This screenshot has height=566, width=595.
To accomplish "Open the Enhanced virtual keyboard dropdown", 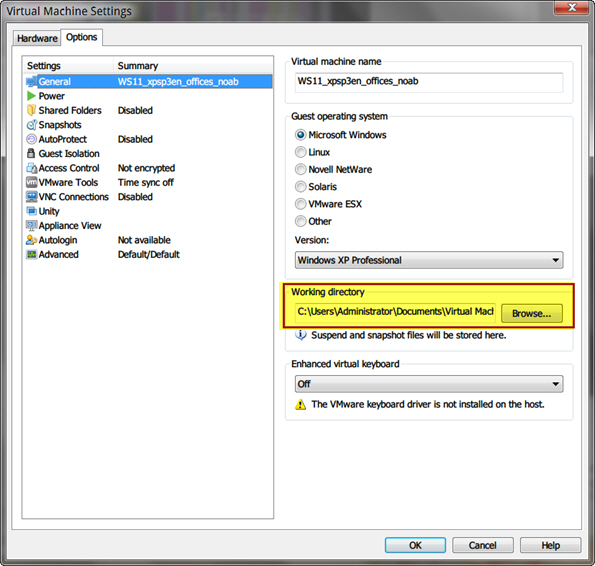I will pyautogui.click(x=429, y=384).
